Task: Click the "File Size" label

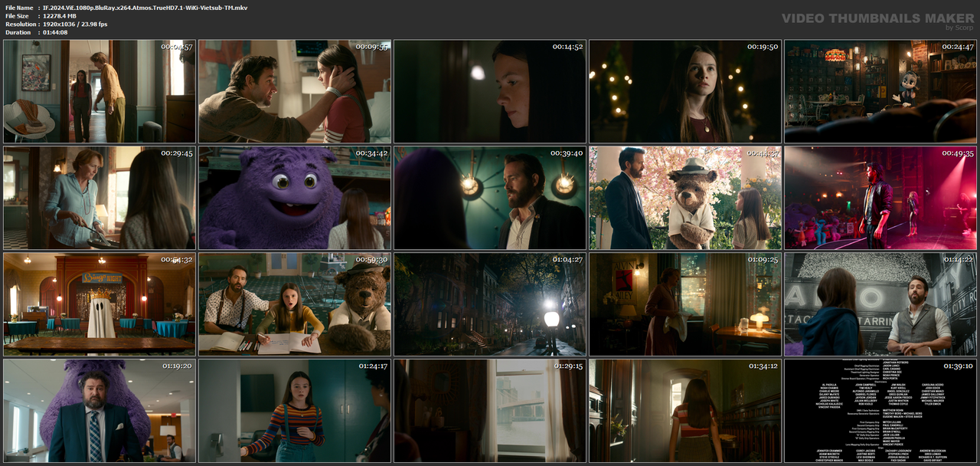Action: point(17,16)
